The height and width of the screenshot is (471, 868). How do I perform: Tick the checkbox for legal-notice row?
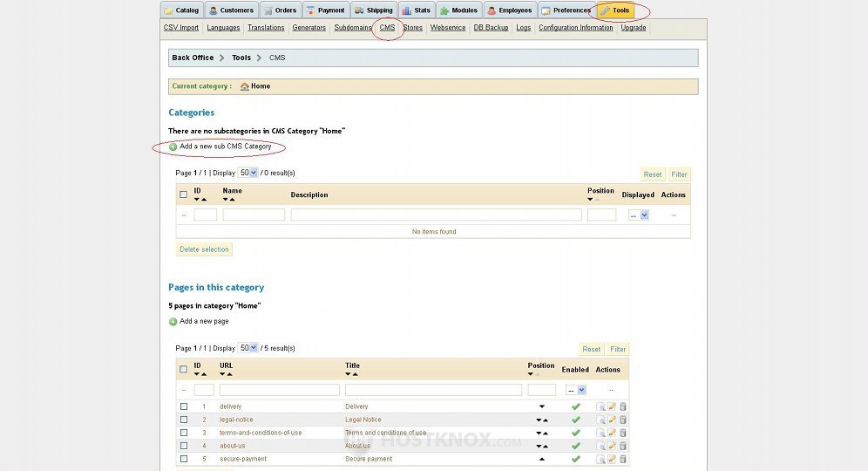pyautogui.click(x=184, y=420)
